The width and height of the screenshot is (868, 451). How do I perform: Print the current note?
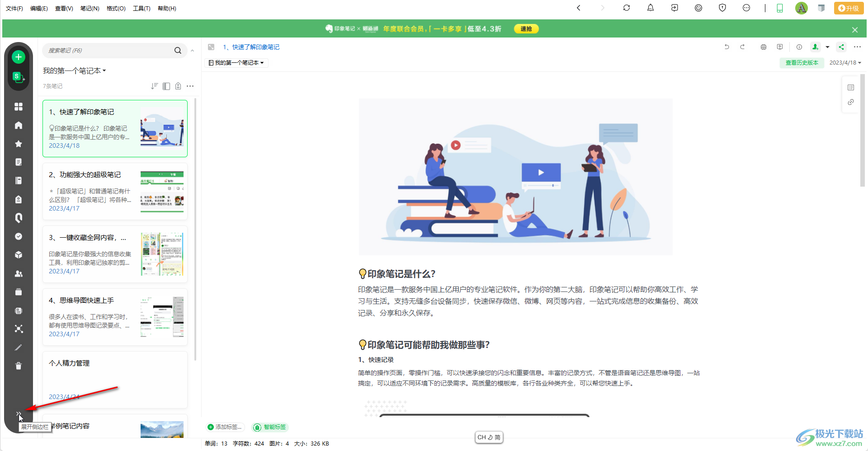tap(764, 47)
